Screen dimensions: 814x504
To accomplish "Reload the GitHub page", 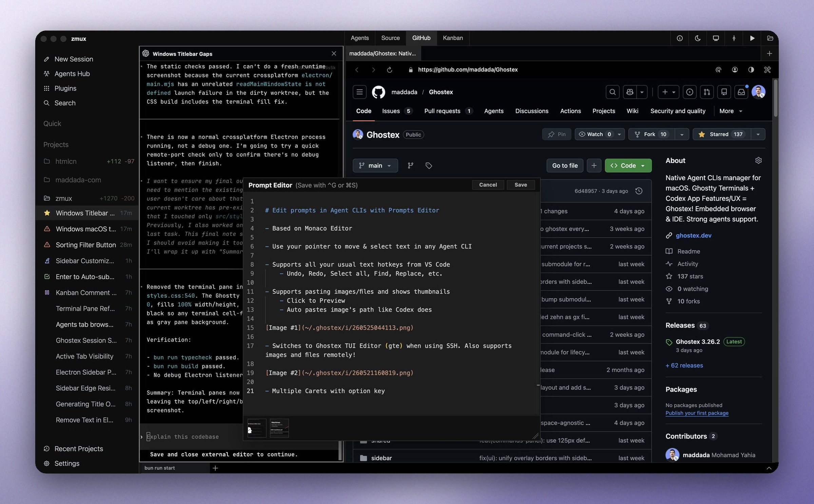I will pyautogui.click(x=389, y=70).
